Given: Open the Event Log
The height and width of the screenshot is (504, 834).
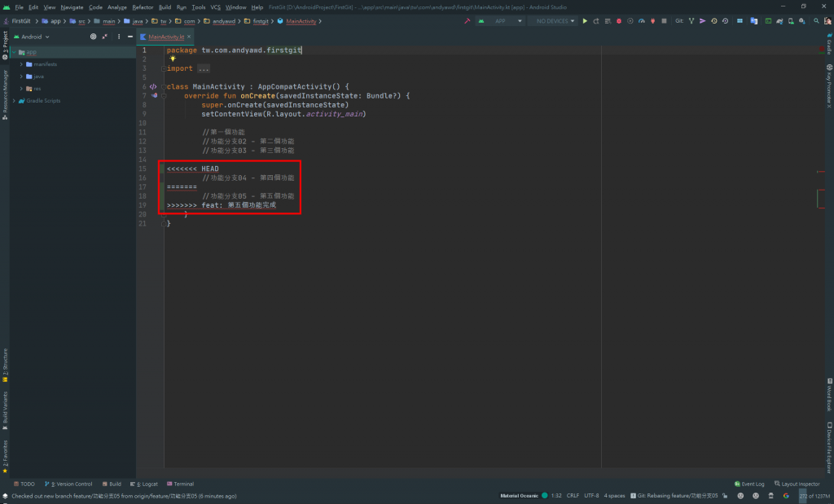Looking at the screenshot, I should click(x=749, y=484).
